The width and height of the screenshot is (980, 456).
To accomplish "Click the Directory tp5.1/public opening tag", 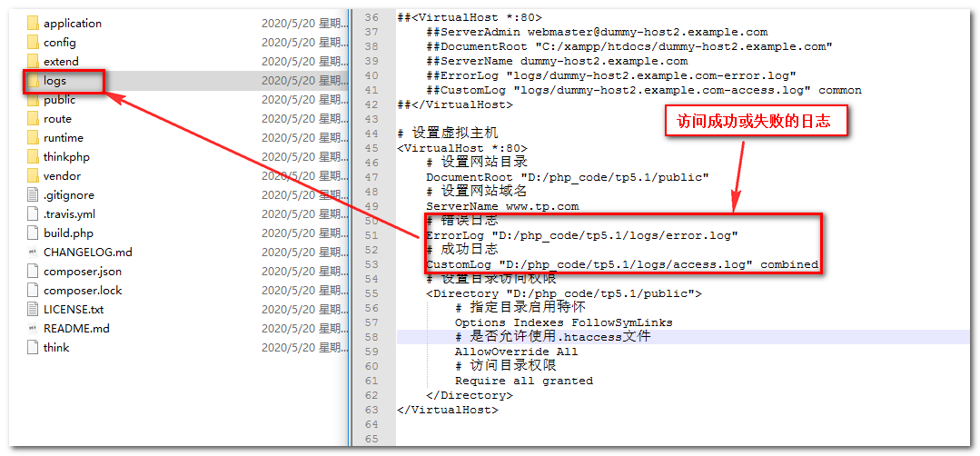I will click(564, 293).
